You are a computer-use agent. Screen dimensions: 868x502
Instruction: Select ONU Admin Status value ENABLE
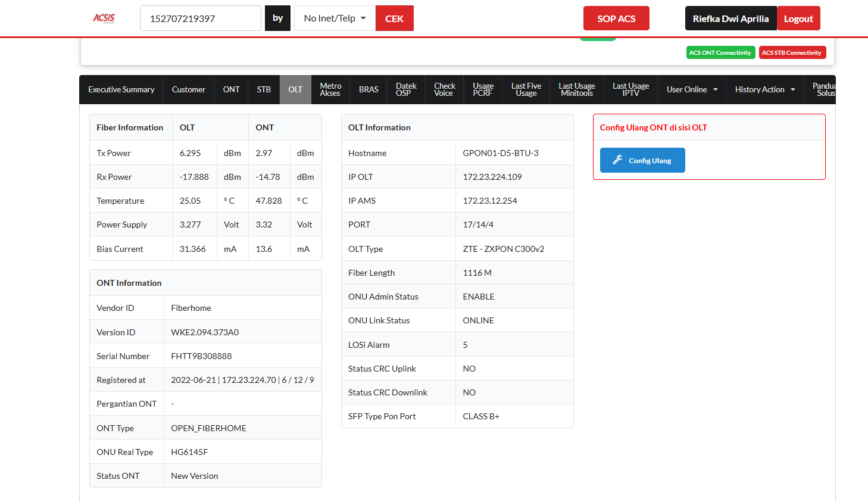pyautogui.click(x=479, y=297)
